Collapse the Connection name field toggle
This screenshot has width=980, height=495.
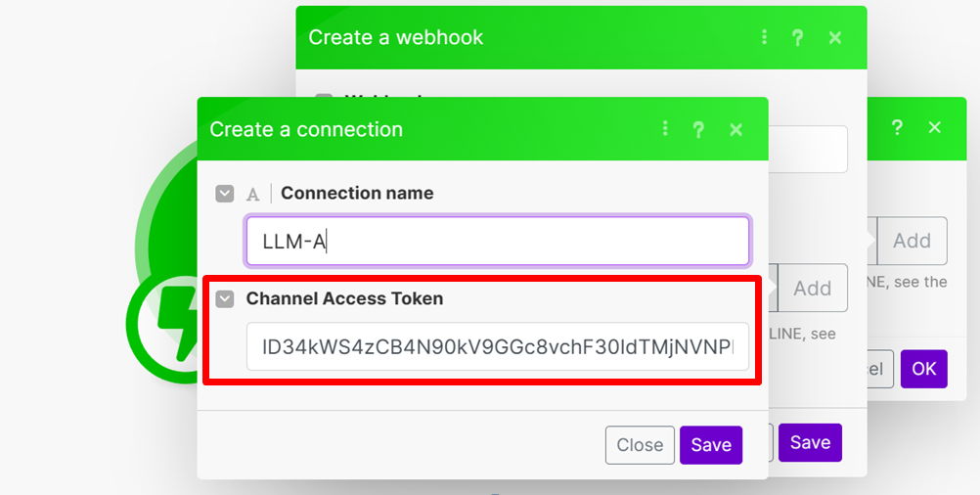tap(225, 194)
